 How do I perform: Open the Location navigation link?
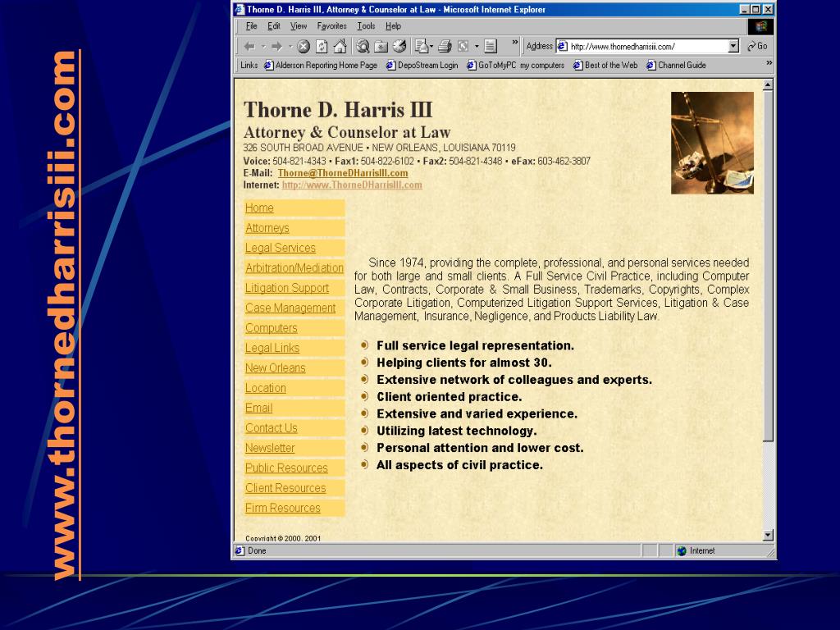[266, 388]
